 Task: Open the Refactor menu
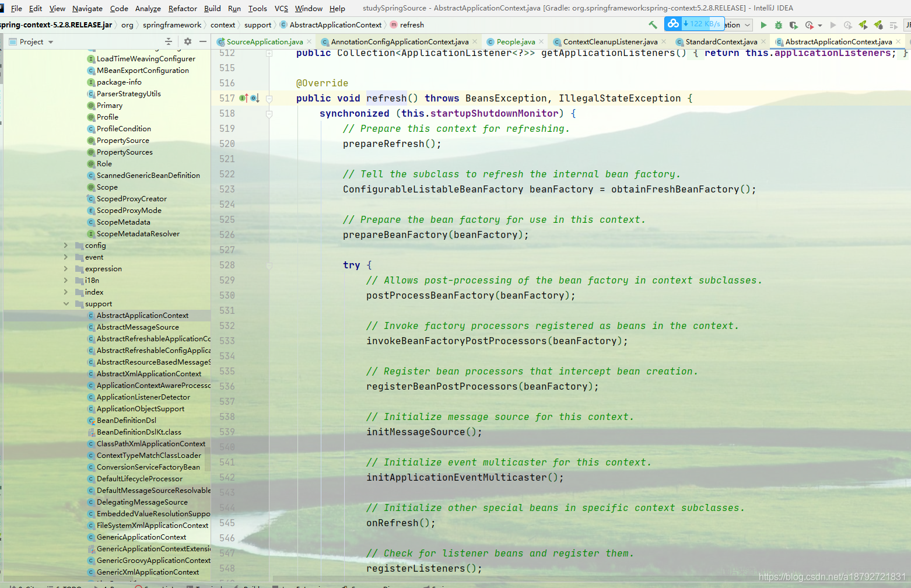point(183,8)
